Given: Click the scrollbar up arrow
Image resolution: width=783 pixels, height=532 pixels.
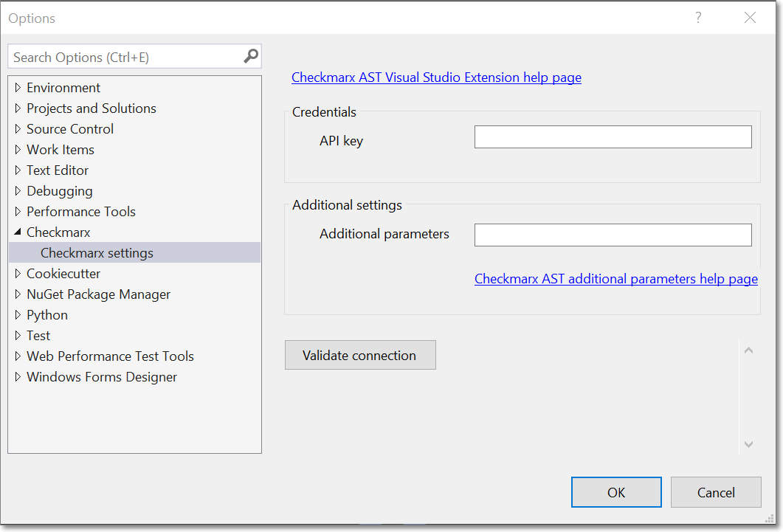Looking at the screenshot, I should 748,350.
